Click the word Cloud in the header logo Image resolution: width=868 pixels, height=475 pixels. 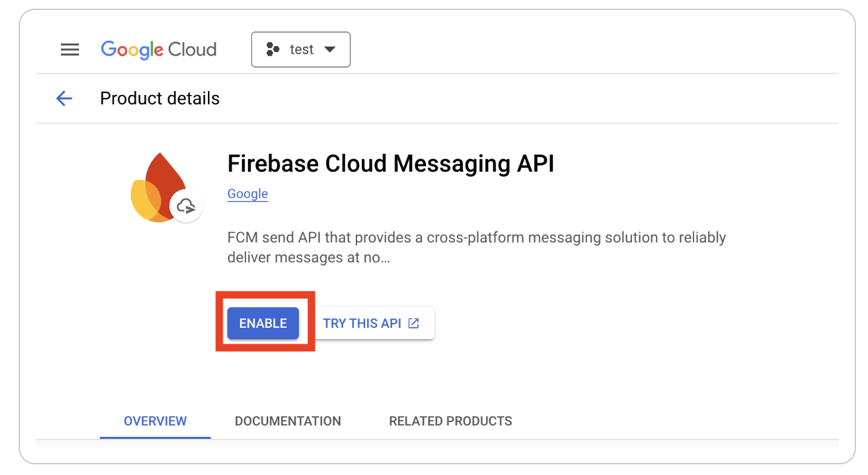(x=193, y=50)
